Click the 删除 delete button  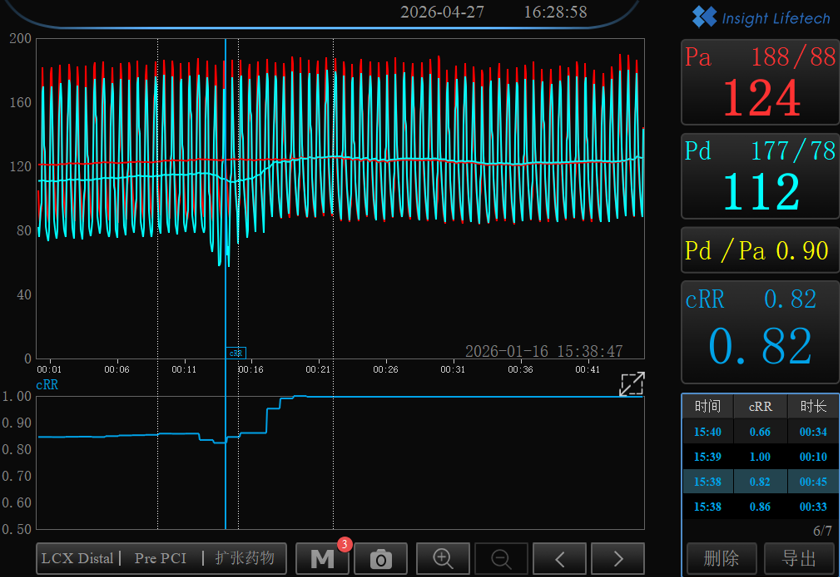click(722, 559)
